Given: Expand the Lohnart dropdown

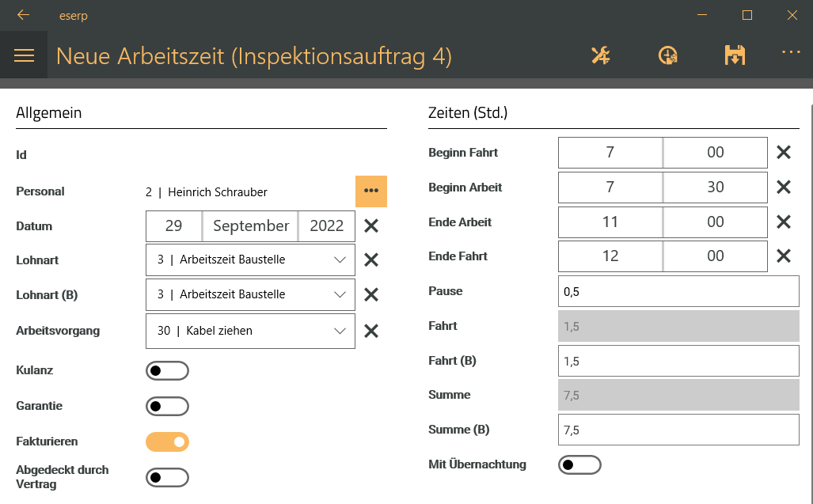Looking at the screenshot, I should [250, 260].
